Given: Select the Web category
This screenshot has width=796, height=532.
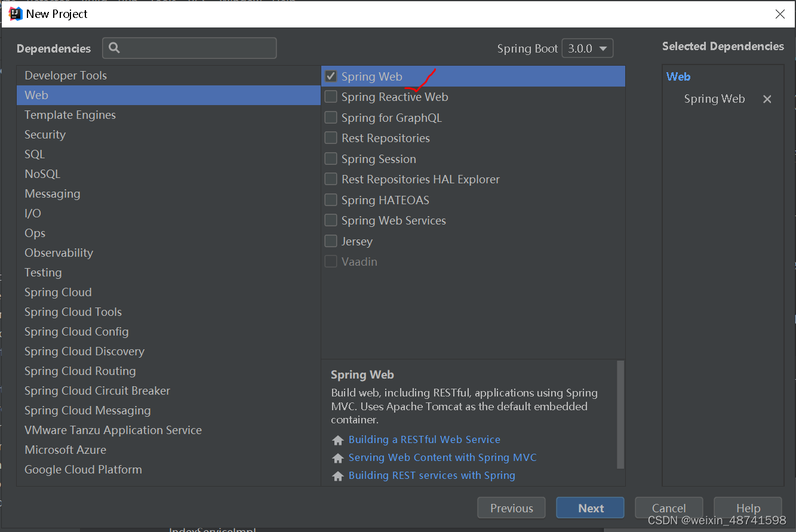Looking at the screenshot, I should (168, 95).
